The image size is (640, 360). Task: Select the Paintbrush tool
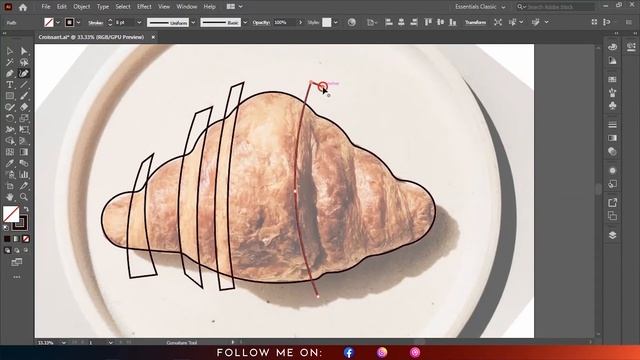(24, 96)
